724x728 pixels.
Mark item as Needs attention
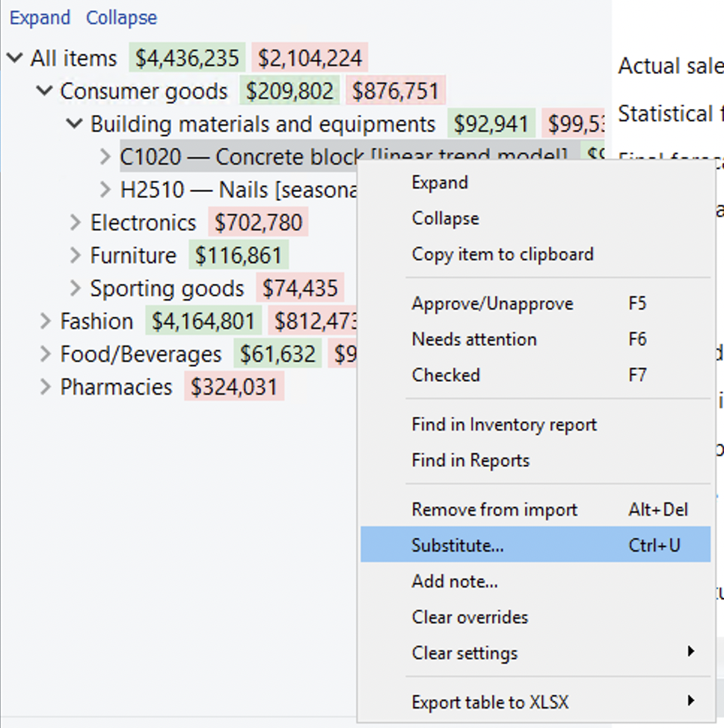[473, 339]
